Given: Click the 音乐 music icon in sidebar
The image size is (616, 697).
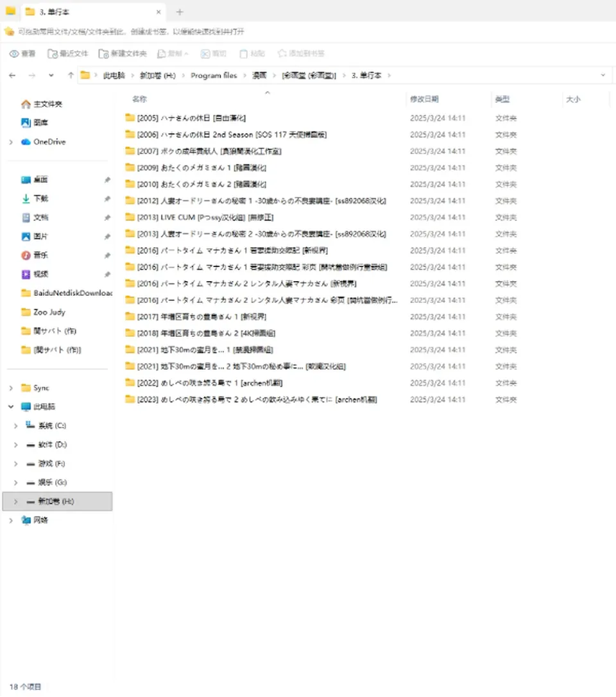Looking at the screenshot, I should coord(26,255).
